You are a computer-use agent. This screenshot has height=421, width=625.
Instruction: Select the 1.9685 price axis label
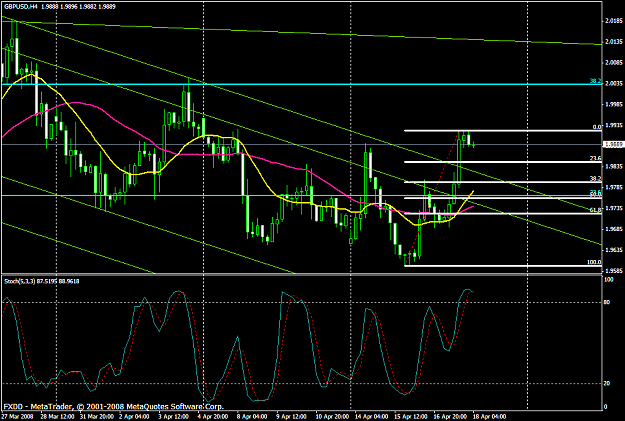tap(614, 229)
